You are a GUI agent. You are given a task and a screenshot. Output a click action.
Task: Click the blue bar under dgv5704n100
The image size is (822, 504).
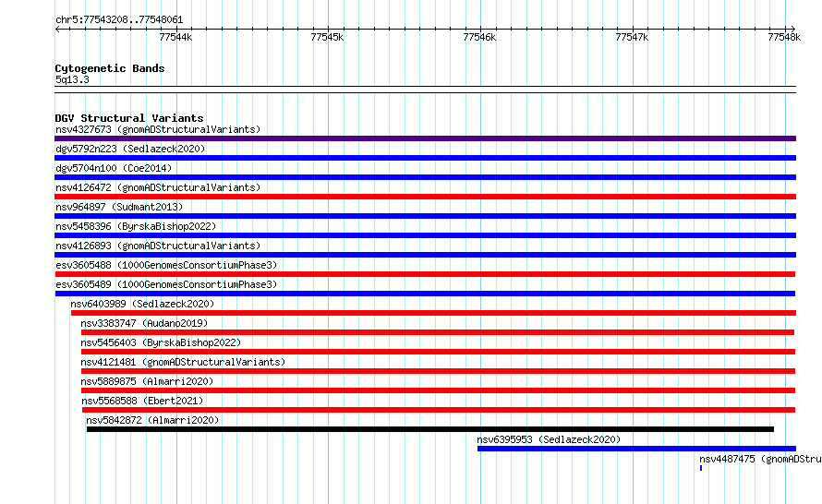(x=425, y=177)
